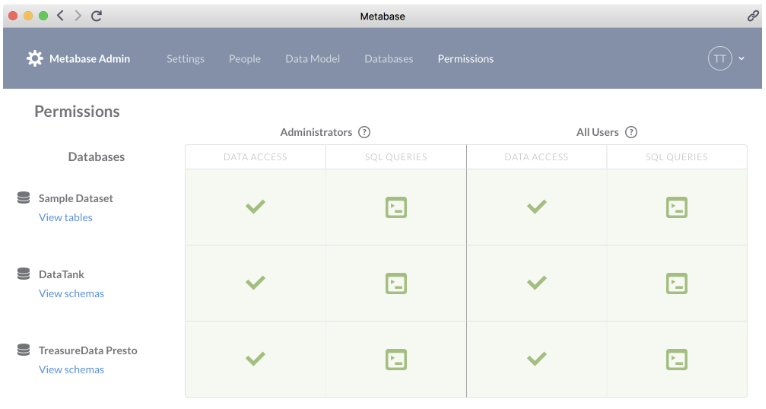Click the link icon in title bar

(752, 16)
